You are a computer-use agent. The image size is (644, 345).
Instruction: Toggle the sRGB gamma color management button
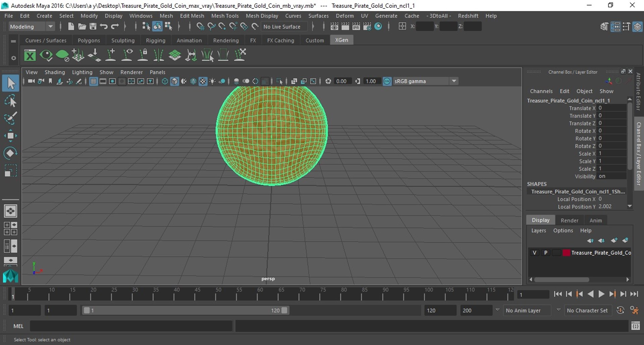387,81
